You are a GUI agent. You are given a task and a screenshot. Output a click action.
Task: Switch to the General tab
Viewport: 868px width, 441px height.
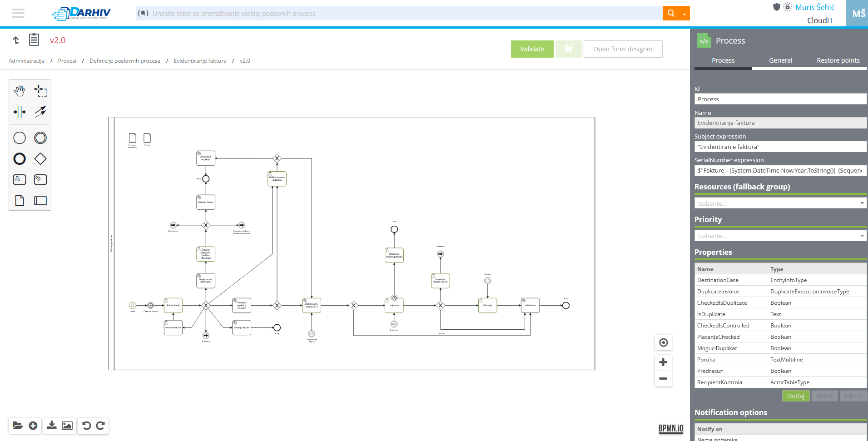pyautogui.click(x=780, y=60)
